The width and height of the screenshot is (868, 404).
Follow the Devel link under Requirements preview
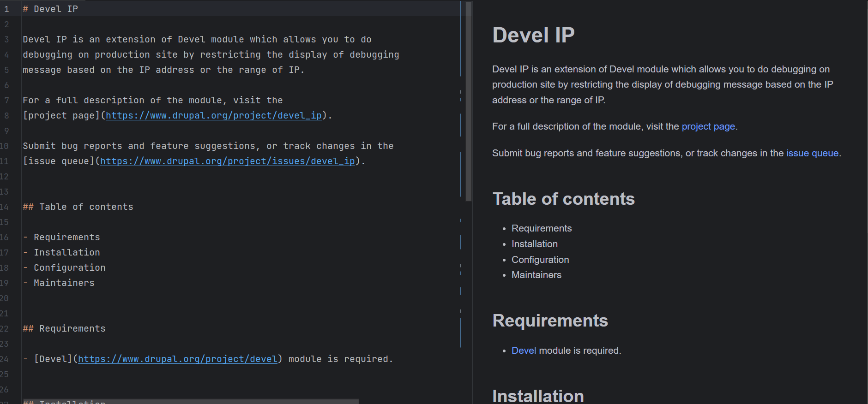(524, 351)
